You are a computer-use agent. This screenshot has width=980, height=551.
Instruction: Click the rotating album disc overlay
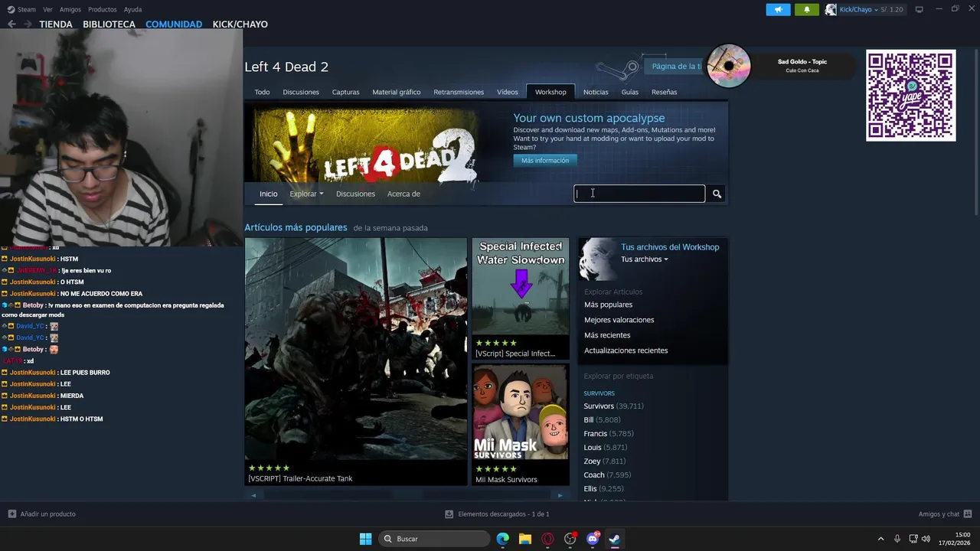pos(728,67)
